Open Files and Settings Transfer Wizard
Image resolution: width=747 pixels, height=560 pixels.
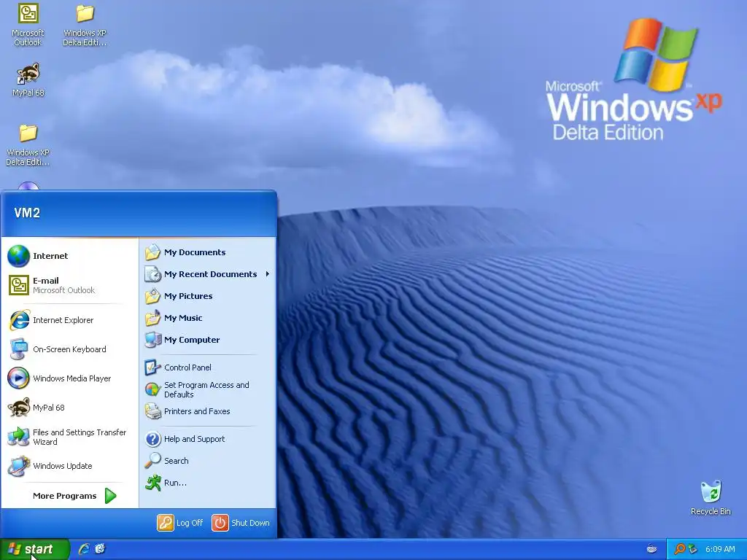pyautogui.click(x=69, y=437)
